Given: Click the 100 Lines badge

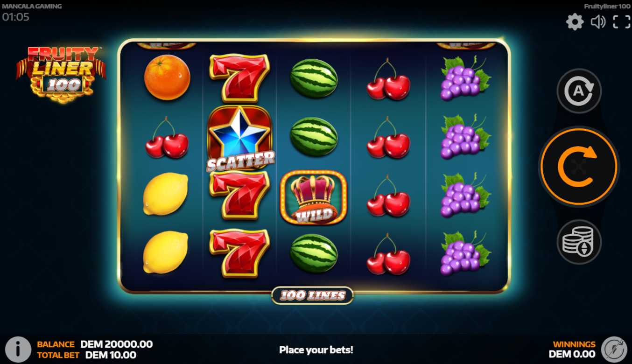Looking at the screenshot, I should tap(312, 295).
